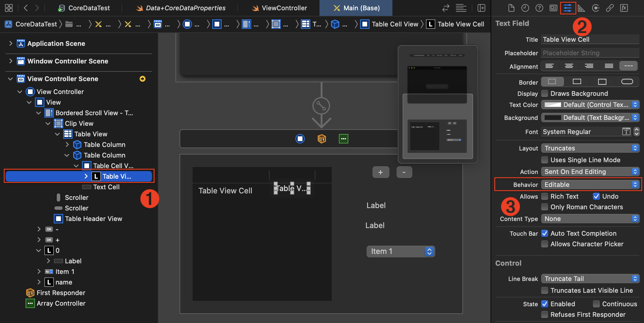Image resolution: width=644 pixels, height=323 pixels.
Task: Open the Line Break dropdown
Action: [x=590, y=279]
